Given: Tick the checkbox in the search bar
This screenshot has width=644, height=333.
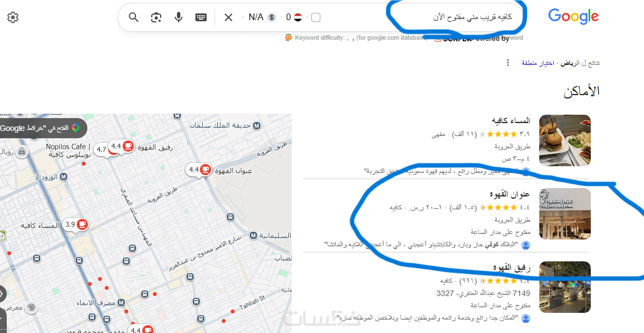Looking at the screenshot, I should coord(316,17).
